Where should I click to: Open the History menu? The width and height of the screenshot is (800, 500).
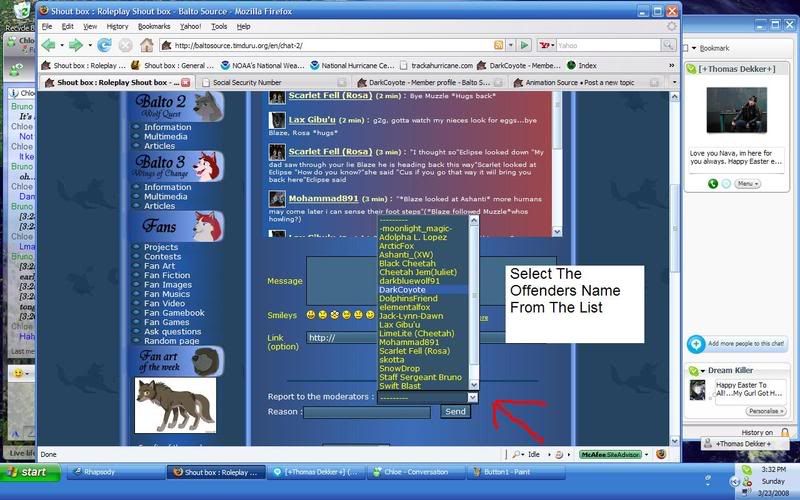click(117, 27)
